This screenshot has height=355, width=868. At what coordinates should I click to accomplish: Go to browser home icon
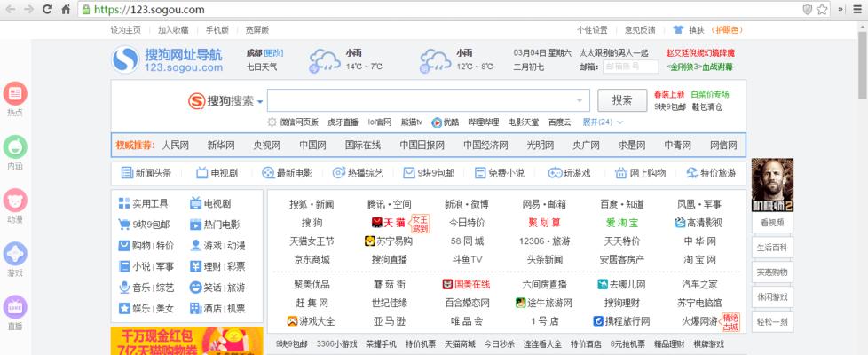coord(66,10)
